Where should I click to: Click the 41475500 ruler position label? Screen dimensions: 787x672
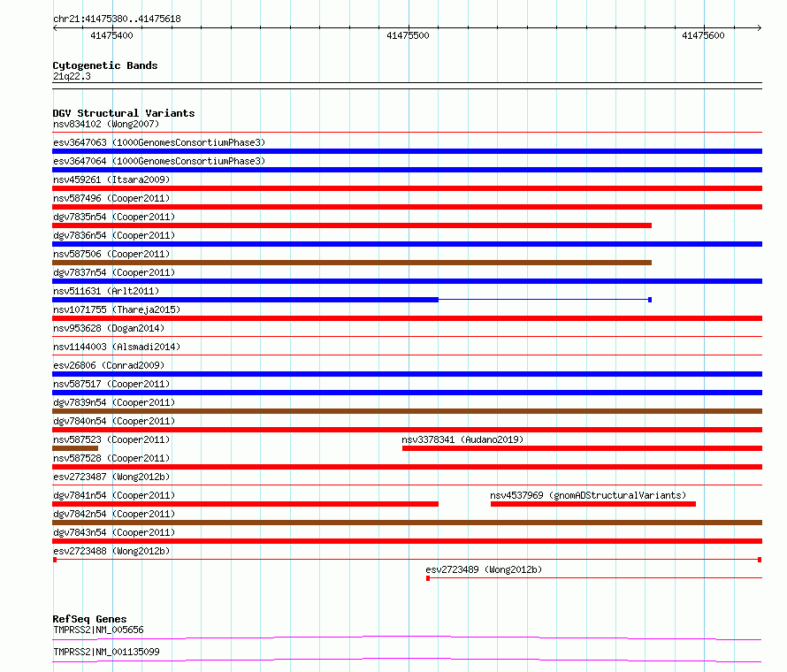coord(408,35)
